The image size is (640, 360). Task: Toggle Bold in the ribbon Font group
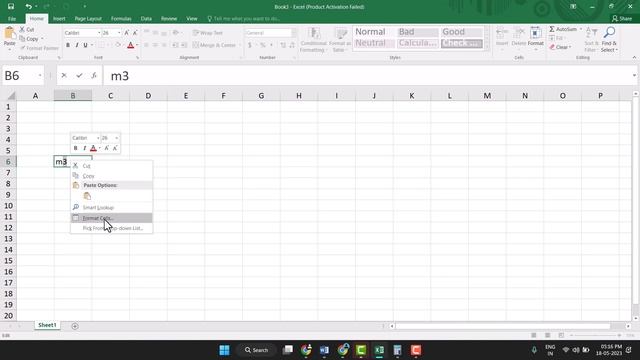point(68,45)
